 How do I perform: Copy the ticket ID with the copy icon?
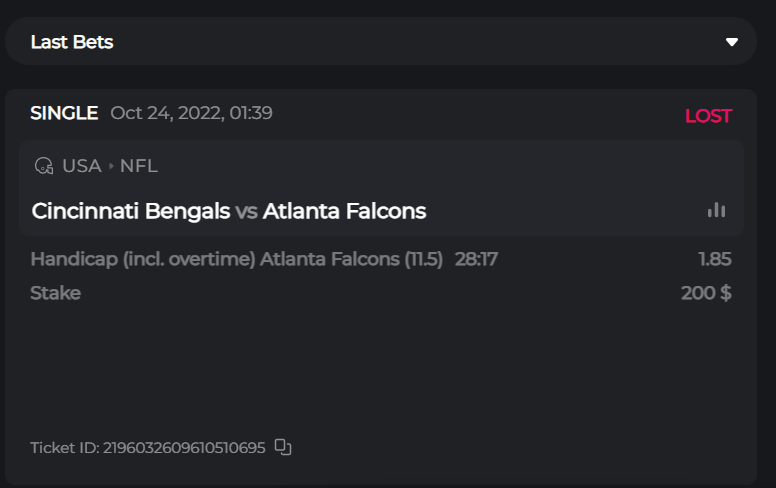tap(283, 447)
